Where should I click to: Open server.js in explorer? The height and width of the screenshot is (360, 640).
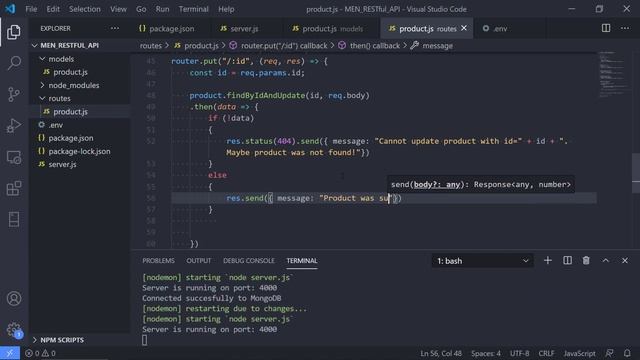[80, 164]
